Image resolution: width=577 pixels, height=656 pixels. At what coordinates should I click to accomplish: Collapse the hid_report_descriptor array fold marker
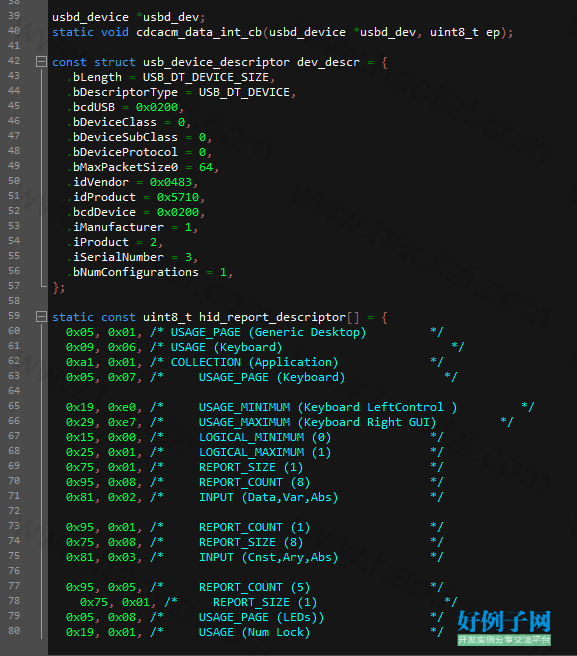[41, 317]
